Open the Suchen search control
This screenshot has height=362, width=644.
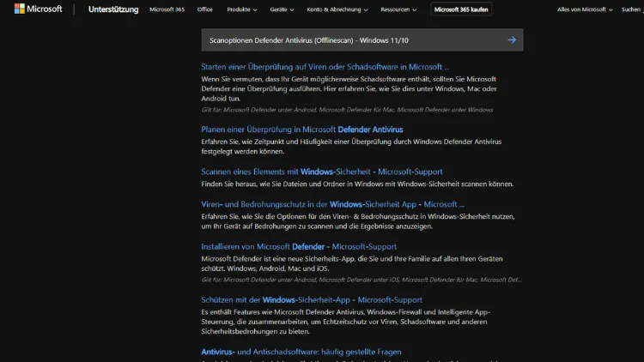point(631,9)
